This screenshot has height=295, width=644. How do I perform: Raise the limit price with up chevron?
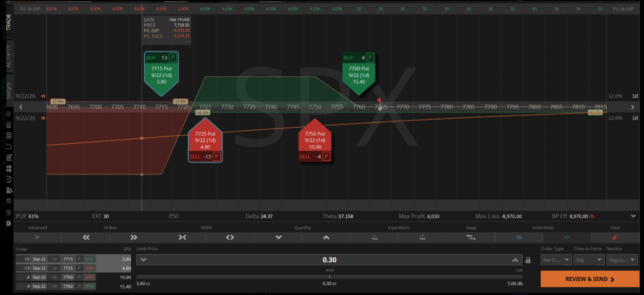click(515, 260)
